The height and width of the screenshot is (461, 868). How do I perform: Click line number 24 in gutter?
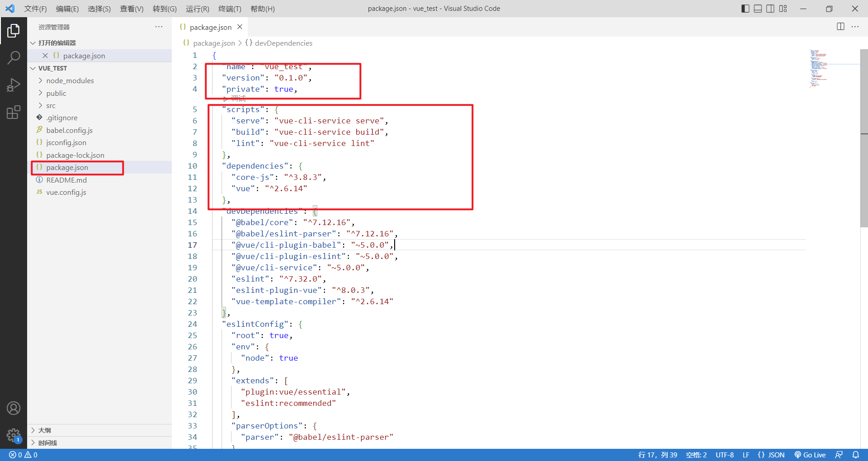pyautogui.click(x=192, y=324)
